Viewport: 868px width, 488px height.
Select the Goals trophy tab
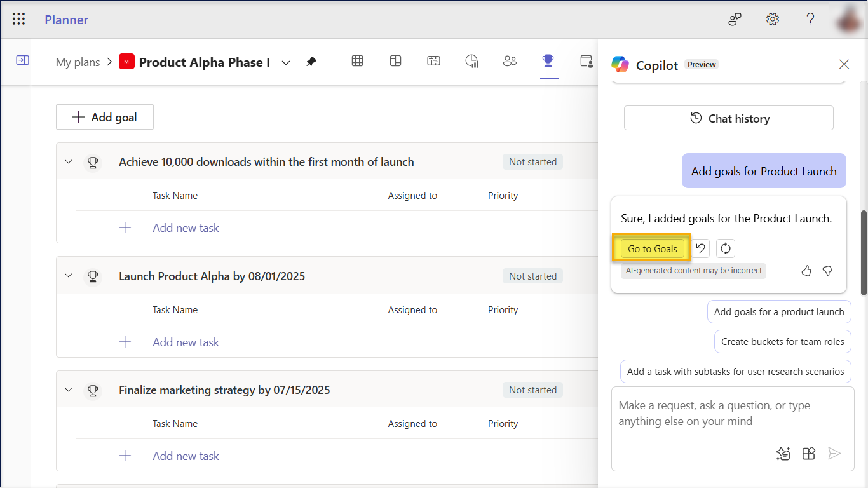click(548, 61)
